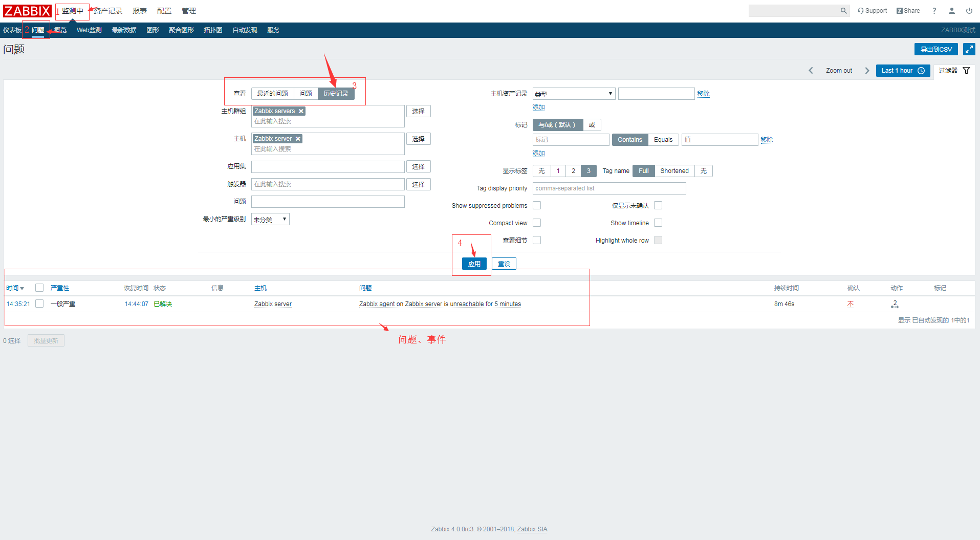Select Contains tag operator
This screenshot has width=980, height=540.
pos(630,140)
